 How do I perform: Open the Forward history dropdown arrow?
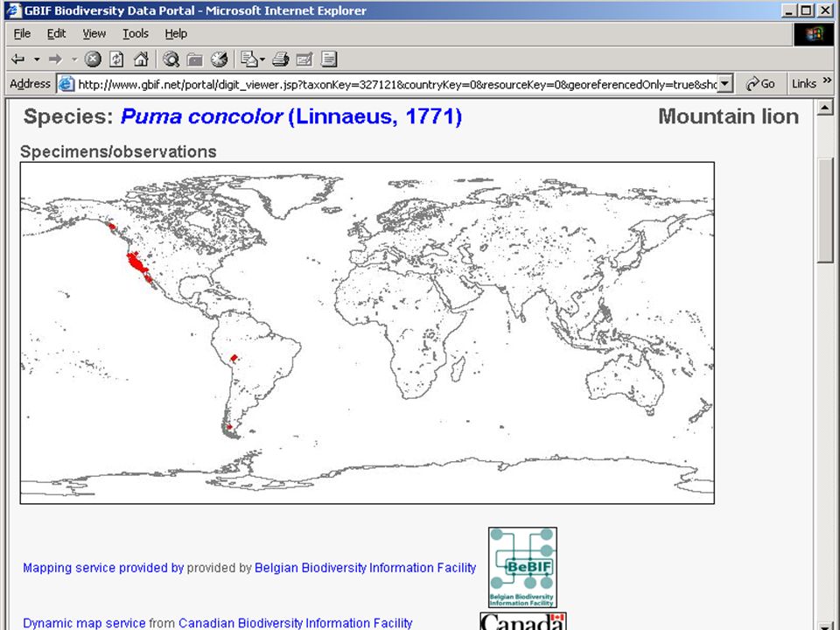tap(74, 59)
